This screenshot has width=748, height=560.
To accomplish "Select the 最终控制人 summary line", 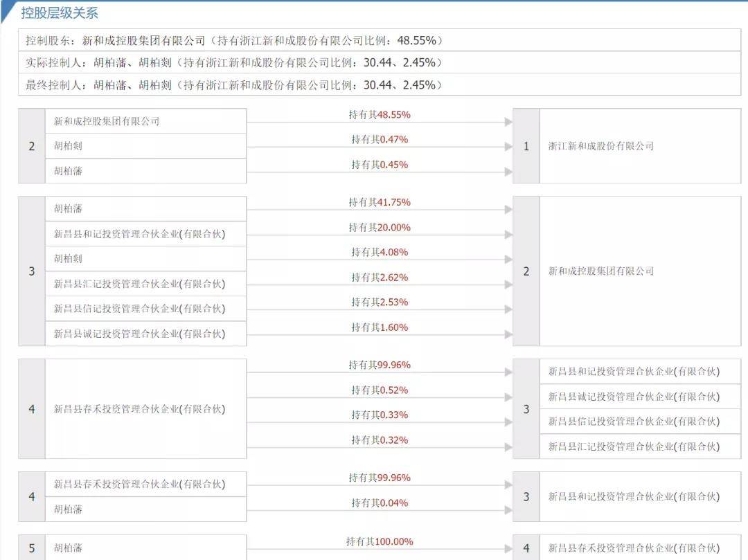I will tap(380, 85).
